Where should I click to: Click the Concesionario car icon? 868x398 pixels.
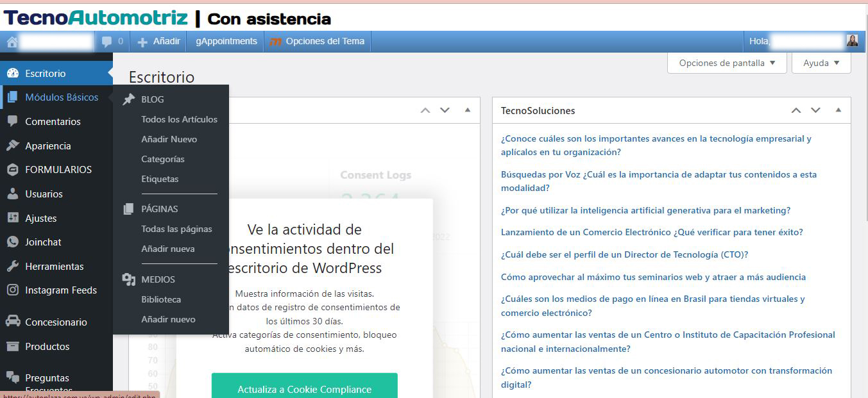12,322
